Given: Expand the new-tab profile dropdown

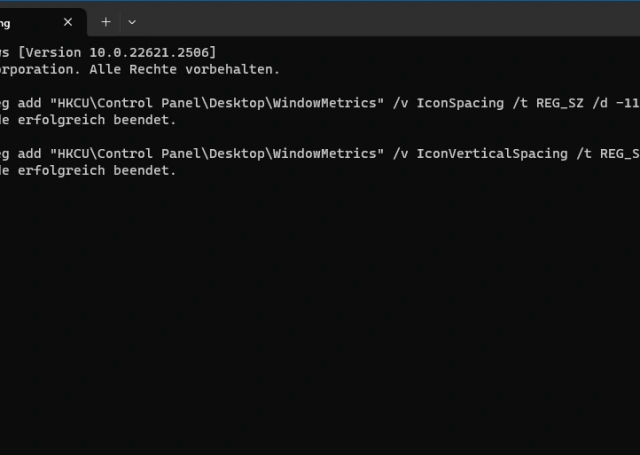Looking at the screenshot, I should (132, 21).
